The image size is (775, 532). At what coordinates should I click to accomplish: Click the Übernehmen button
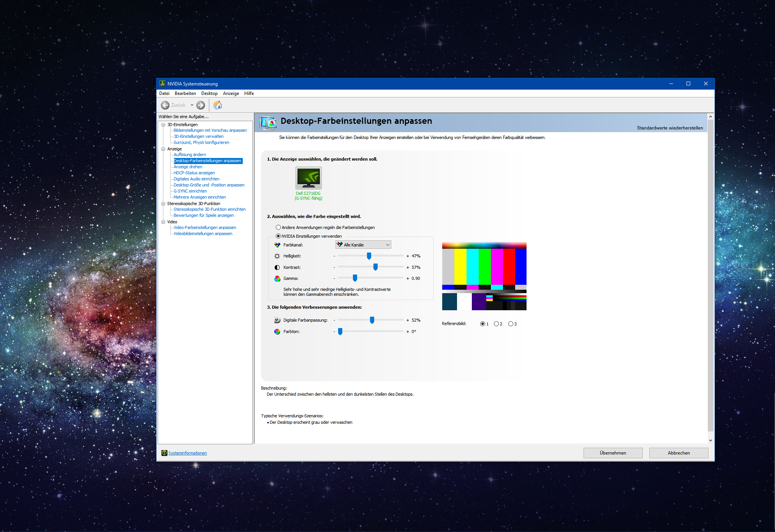point(613,453)
